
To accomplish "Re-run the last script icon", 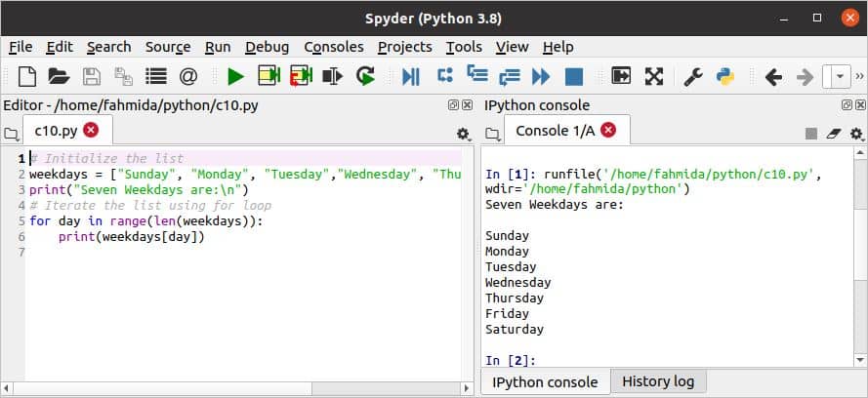I will (365, 76).
